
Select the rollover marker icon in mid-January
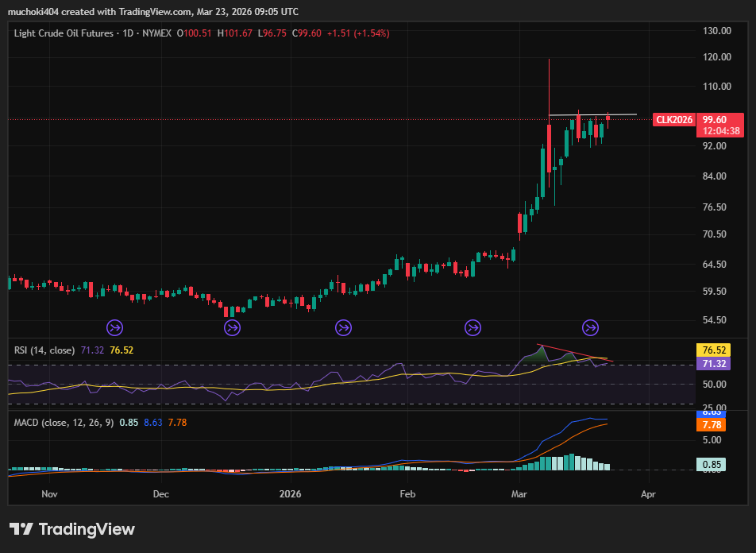pyautogui.click(x=343, y=327)
